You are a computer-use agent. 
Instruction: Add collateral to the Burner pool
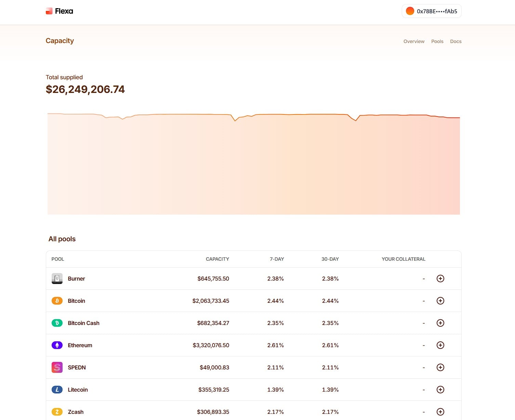440,279
